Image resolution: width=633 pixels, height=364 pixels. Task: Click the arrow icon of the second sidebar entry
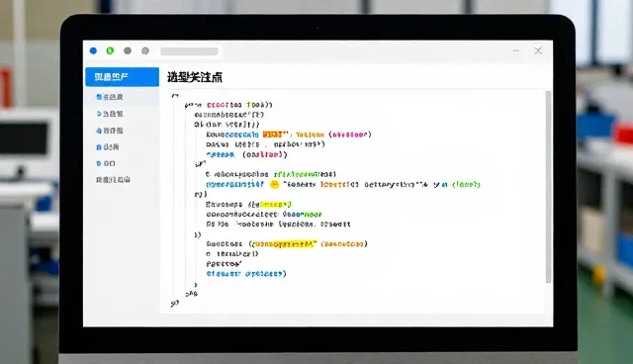[x=99, y=114]
